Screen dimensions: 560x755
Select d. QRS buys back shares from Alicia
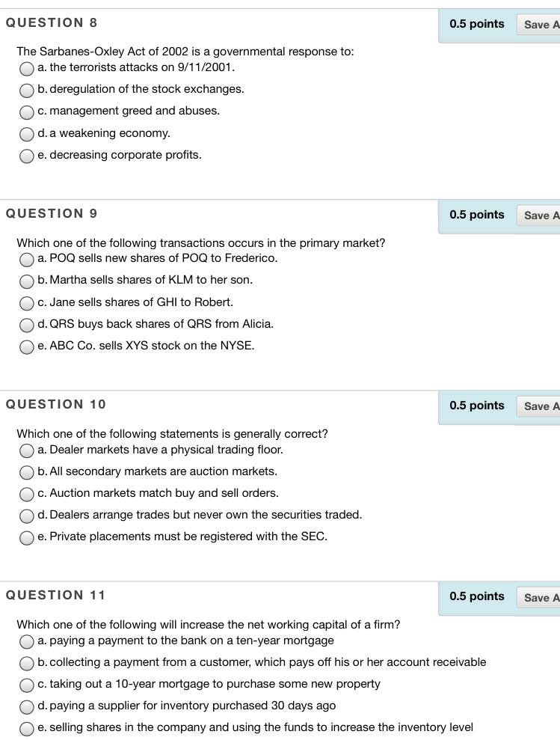(x=26, y=325)
